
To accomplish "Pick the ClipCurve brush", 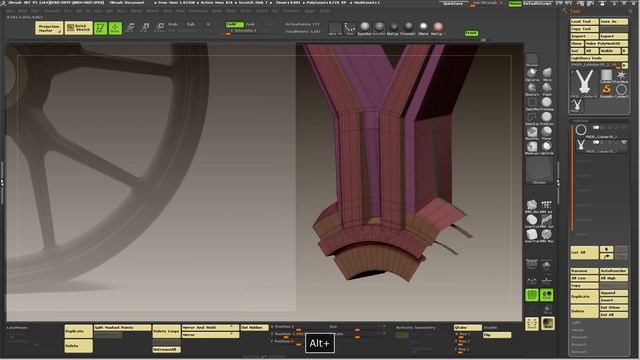I will (532, 74).
